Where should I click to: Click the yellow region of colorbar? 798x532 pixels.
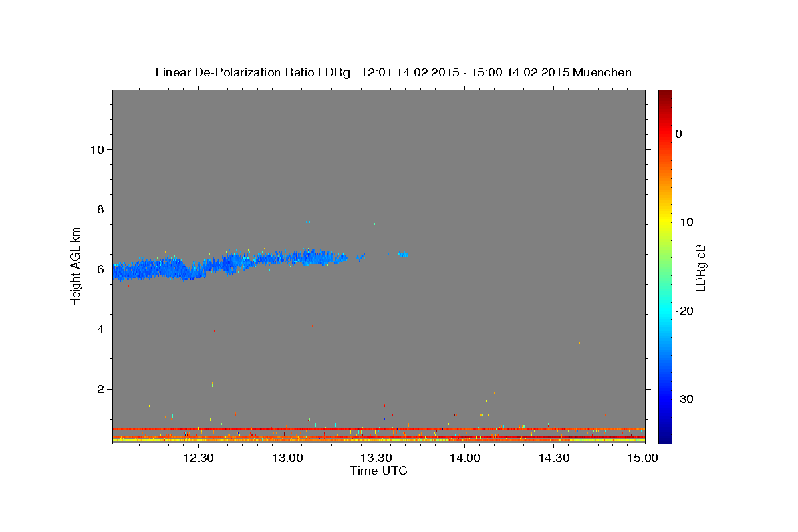665,221
